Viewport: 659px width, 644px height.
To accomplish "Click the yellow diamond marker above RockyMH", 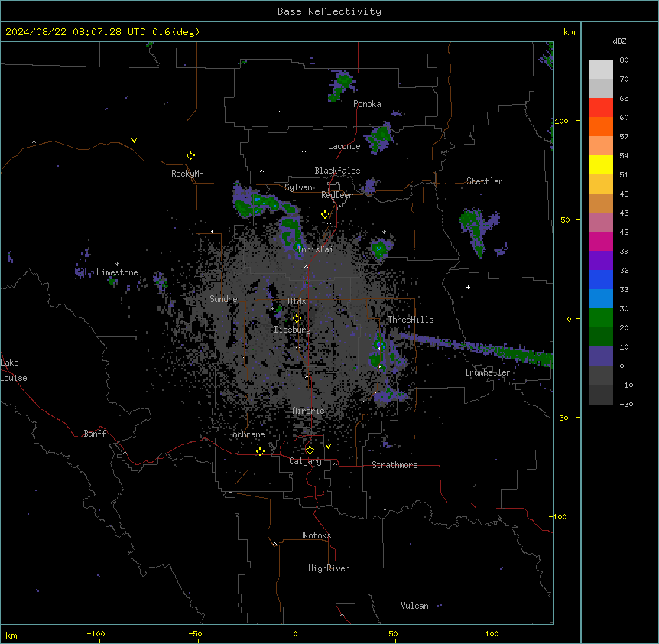I will 191,156.
